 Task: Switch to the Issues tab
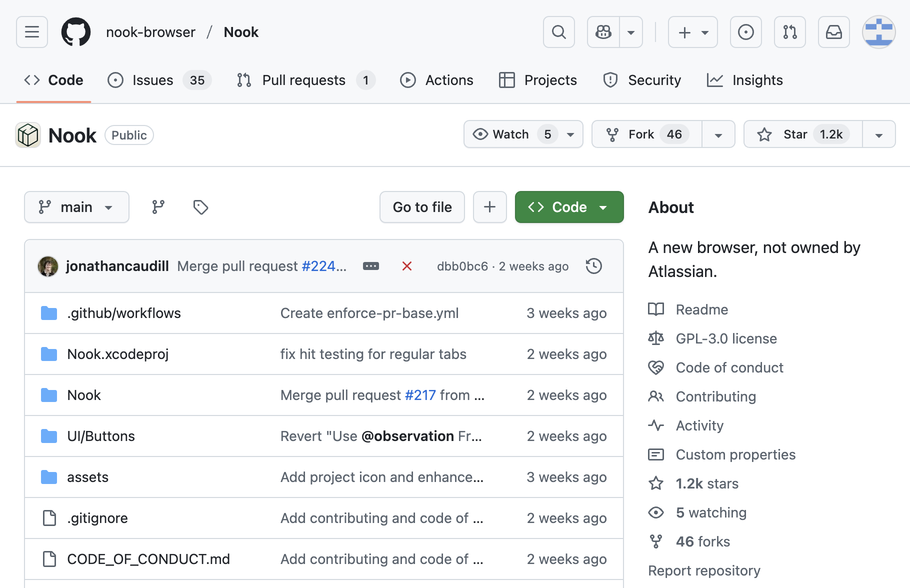click(152, 80)
